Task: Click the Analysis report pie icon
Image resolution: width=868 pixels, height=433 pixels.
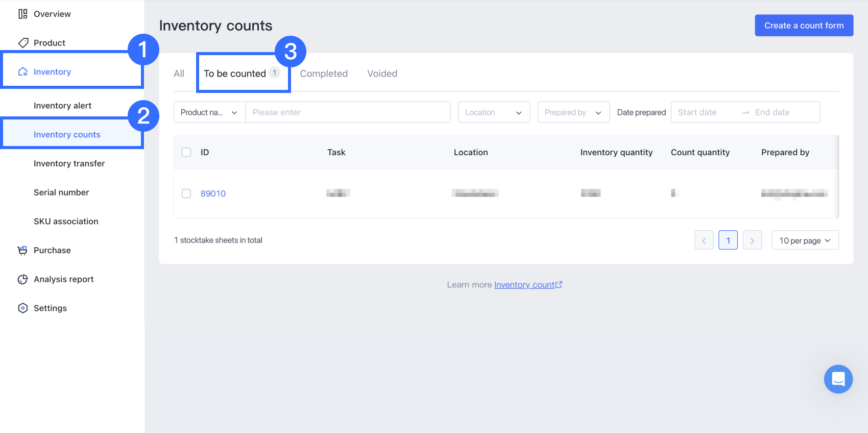Action: (22, 279)
